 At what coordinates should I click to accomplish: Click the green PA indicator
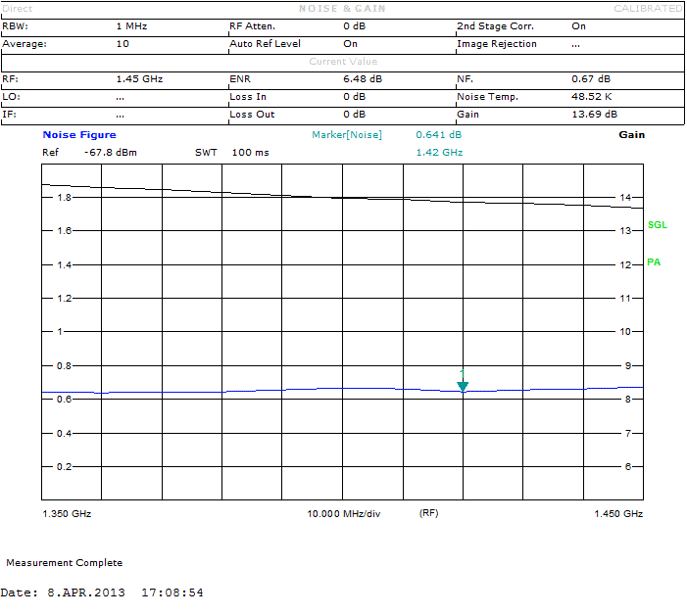pos(654,262)
